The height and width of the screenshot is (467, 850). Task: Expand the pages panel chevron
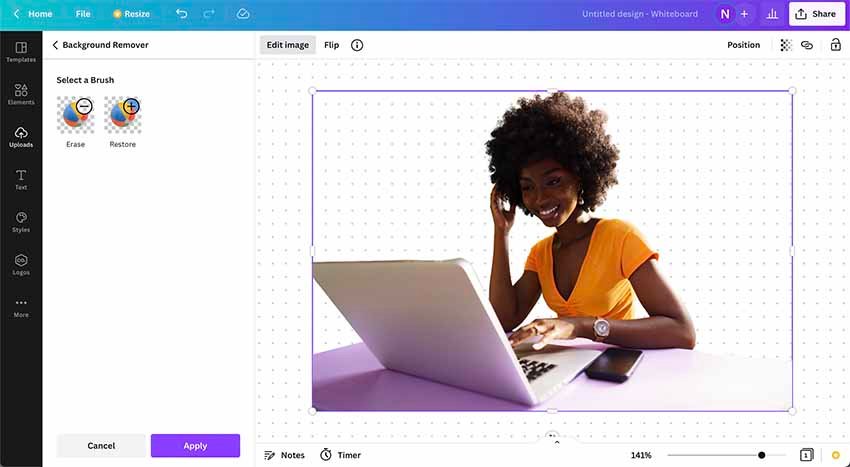click(x=557, y=443)
